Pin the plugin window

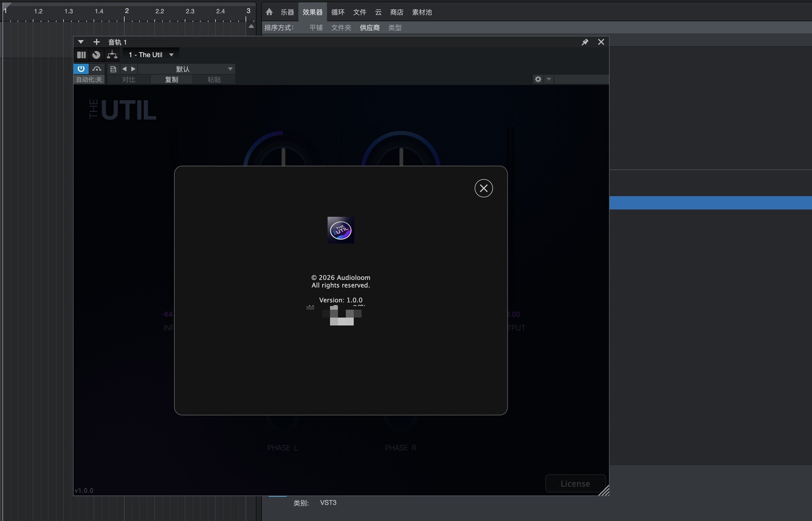coord(585,42)
